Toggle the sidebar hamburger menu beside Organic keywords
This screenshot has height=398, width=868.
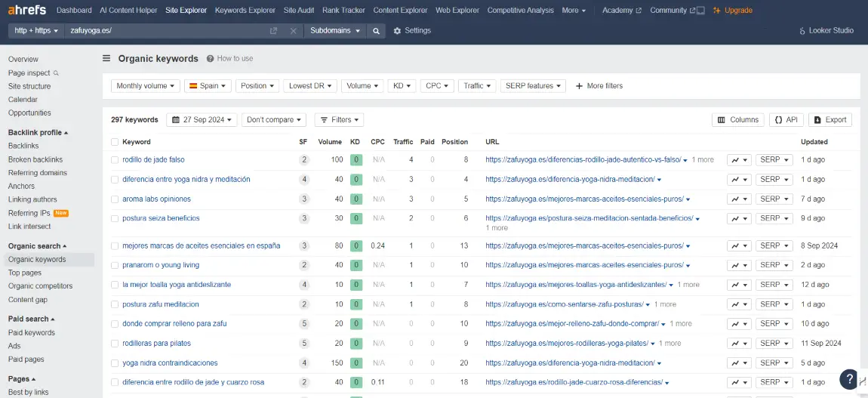coord(106,58)
